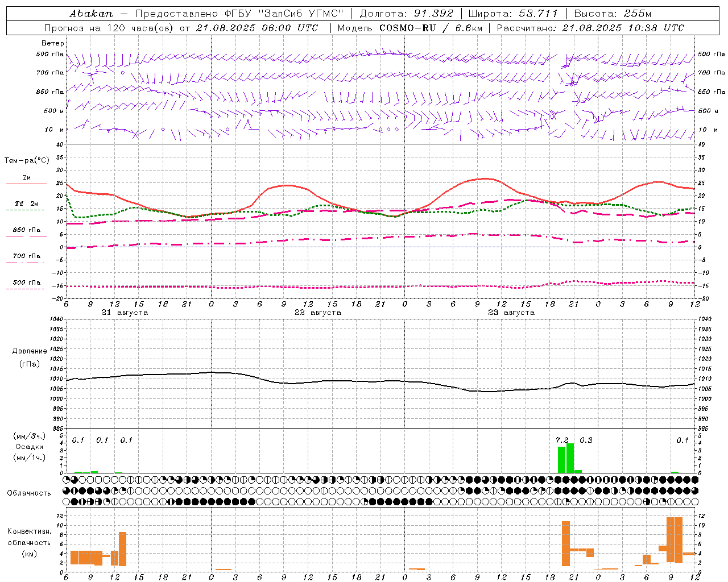Image resolution: width=728 pixels, height=582 pixels.
Task: Click the '700 гПа' temperature legend entry
Action: point(26,256)
